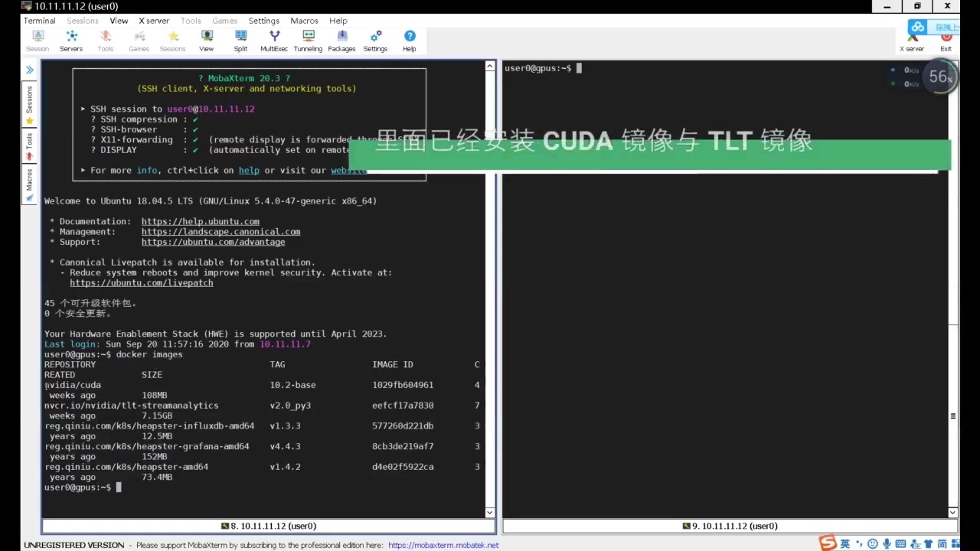Viewport: 980px width, 551px height.
Task: Open the Settings menu
Action: 263,21
